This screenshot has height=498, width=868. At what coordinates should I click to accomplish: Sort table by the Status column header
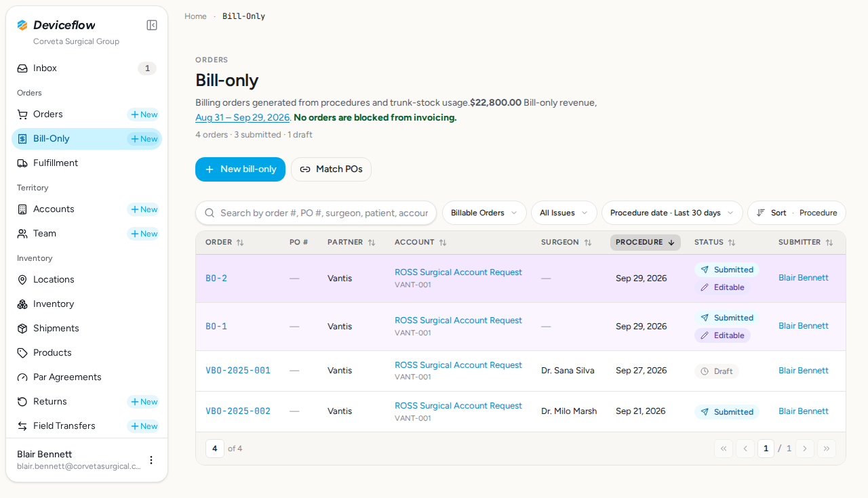tap(715, 243)
